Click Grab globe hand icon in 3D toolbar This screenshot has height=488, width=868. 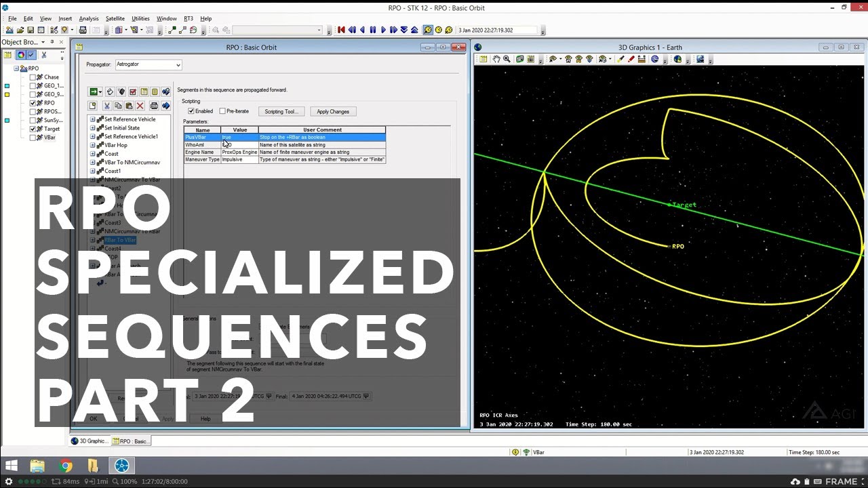pyautogui.click(x=496, y=59)
